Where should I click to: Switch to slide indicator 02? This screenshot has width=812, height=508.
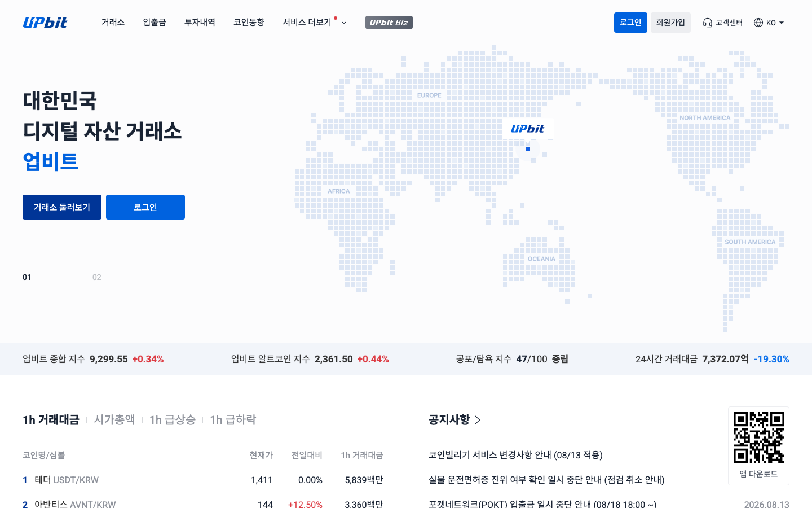tap(97, 279)
